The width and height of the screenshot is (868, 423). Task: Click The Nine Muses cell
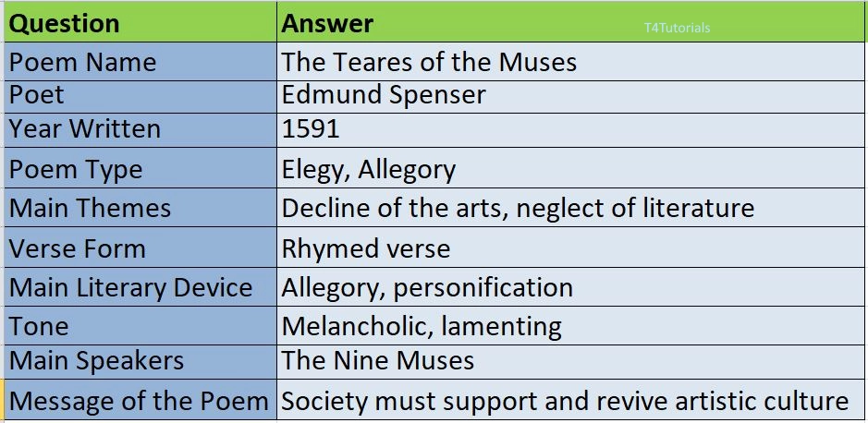tap(570, 362)
